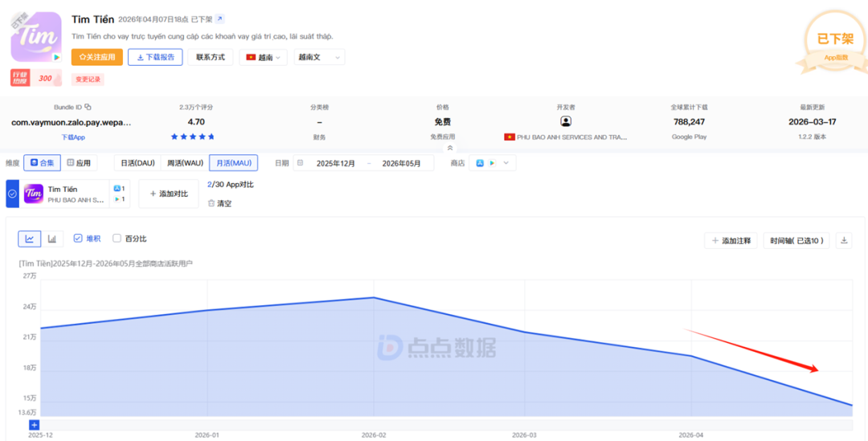Click the calendar icon in date range
Viewport: 868px width, 441px height.
pos(301,163)
